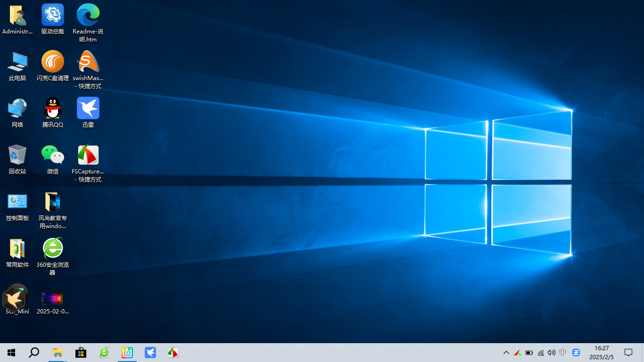Select the Readme-说明.htm Edge file icon
The width and height of the screenshot is (644, 362).
click(88, 23)
